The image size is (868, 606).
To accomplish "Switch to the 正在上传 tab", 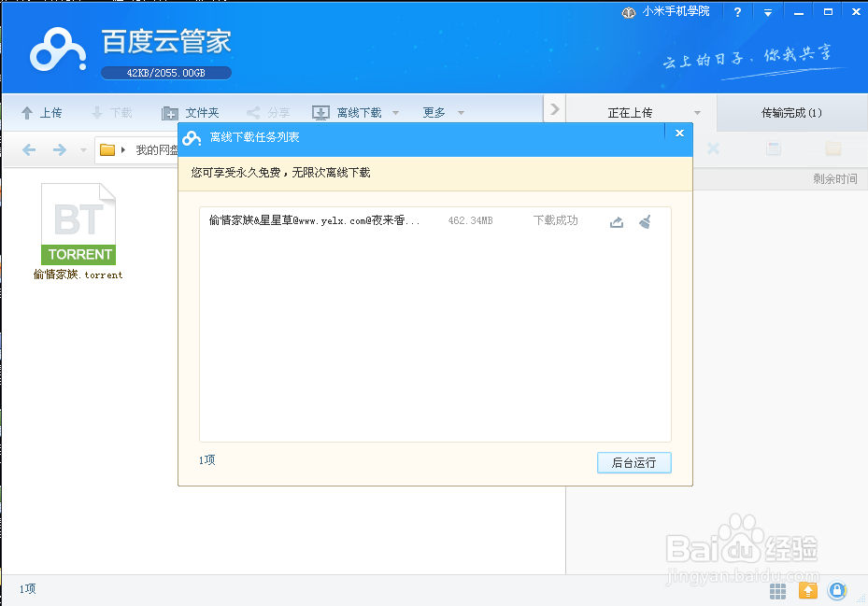I will tap(630, 113).
